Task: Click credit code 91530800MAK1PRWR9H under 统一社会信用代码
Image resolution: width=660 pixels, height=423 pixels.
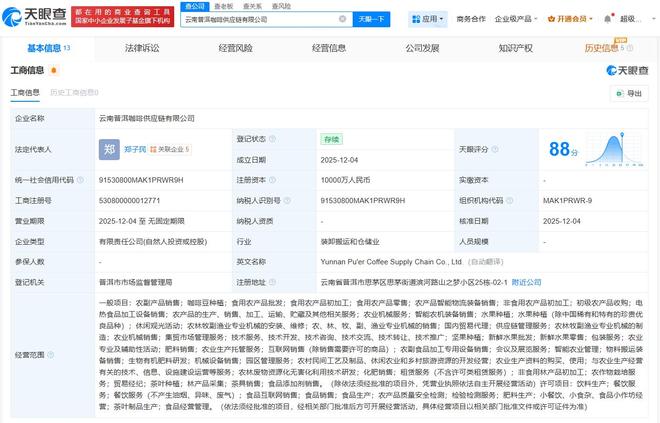Action: click(141, 180)
